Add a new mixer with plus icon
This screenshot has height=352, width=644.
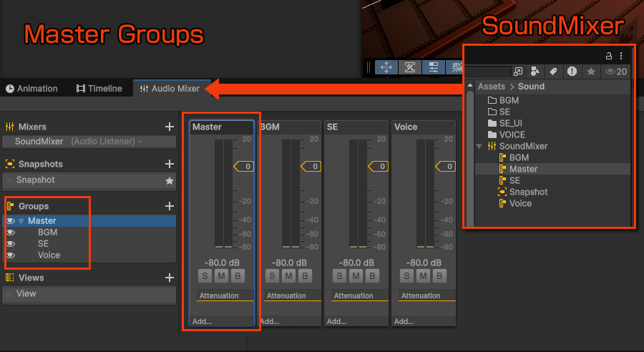pos(170,127)
